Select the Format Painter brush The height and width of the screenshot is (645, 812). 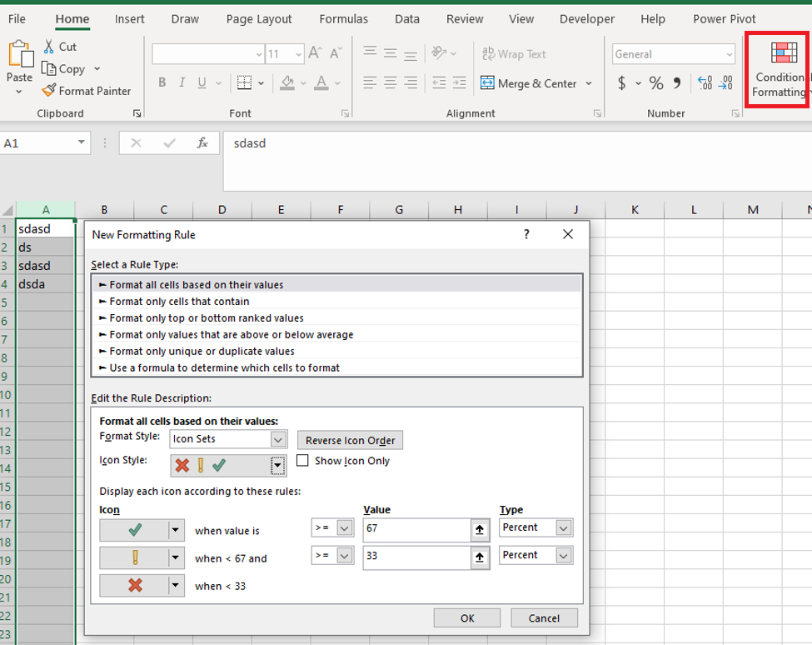coord(48,91)
